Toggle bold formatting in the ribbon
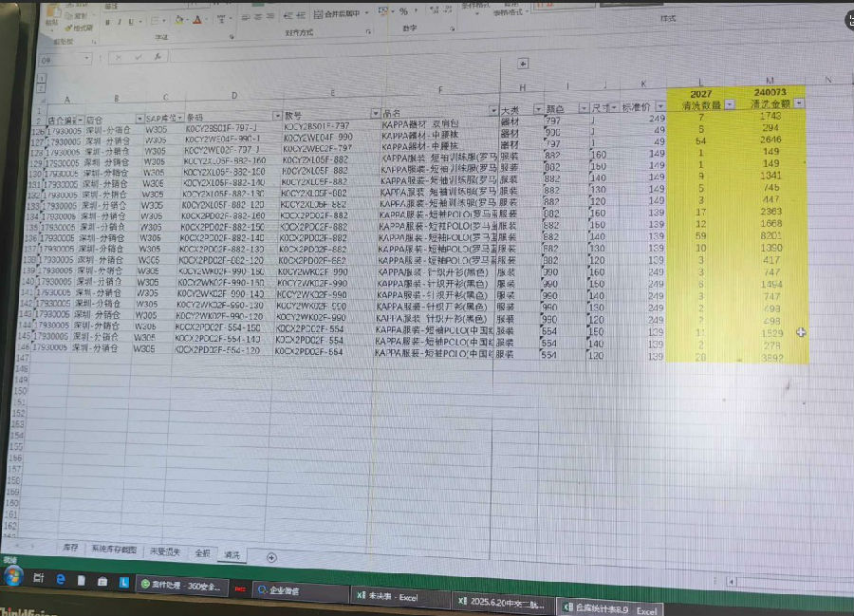This screenshot has height=616, width=854. coord(107,23)
